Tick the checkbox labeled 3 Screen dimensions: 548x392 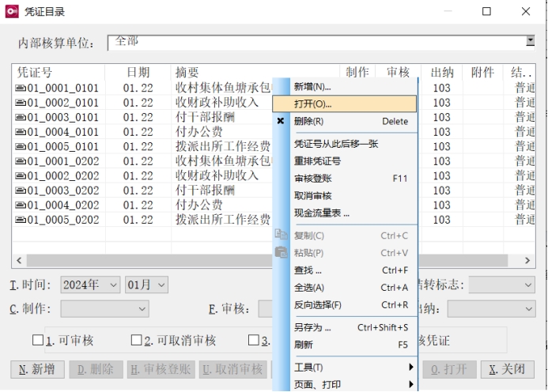tap(254, 341)
